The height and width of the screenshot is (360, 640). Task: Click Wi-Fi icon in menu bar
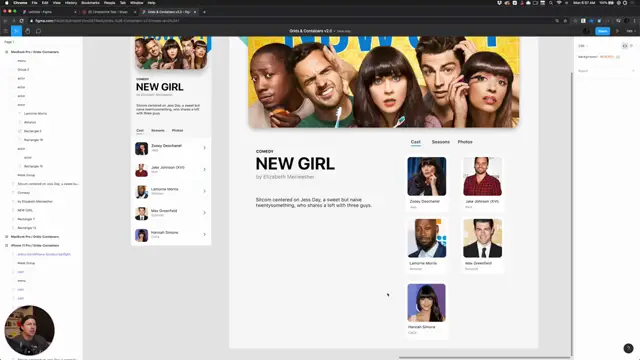[x=559, y=3]
